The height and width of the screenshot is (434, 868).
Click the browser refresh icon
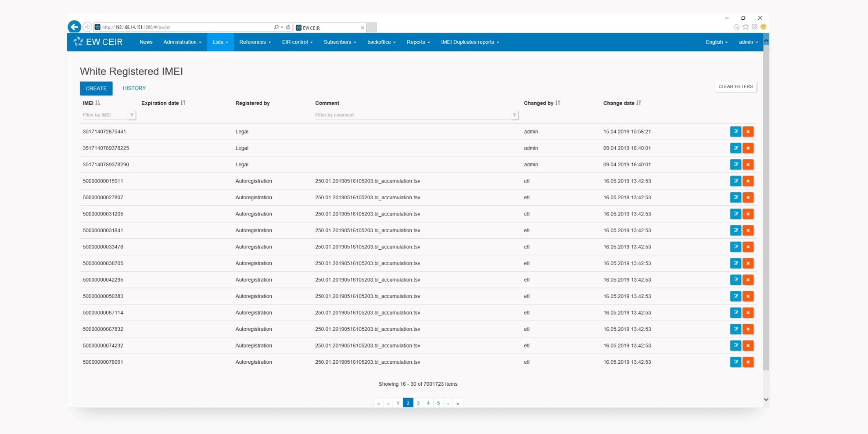click(288, 27)
